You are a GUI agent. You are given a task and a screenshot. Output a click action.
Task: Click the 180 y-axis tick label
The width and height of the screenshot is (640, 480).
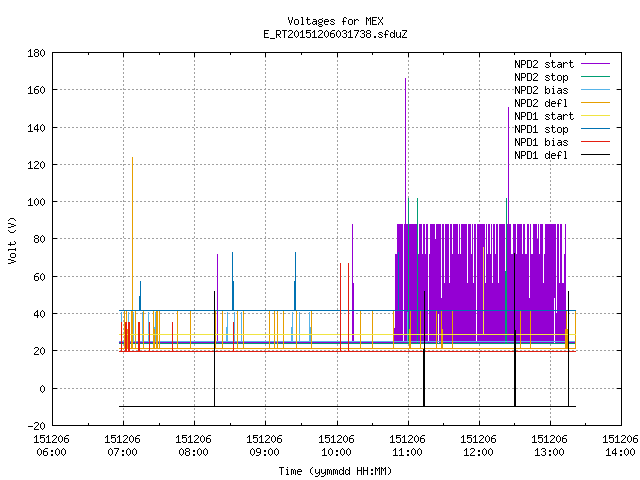(36, 53)
